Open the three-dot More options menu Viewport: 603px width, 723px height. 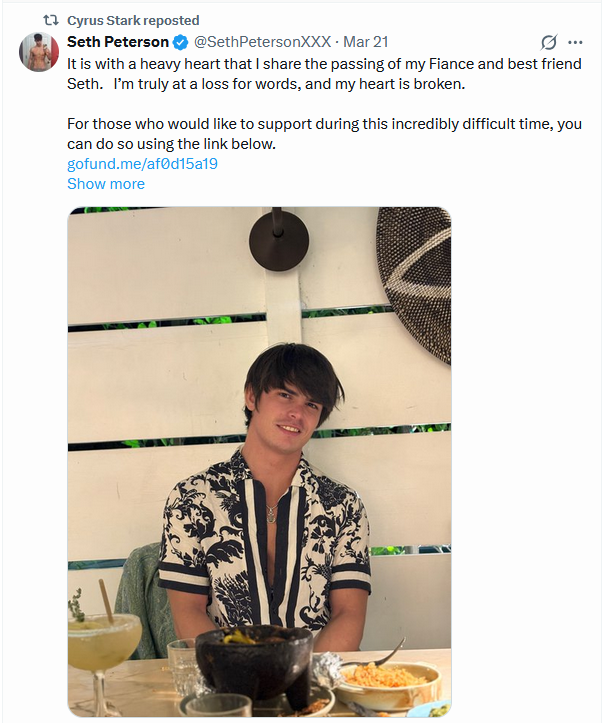pos(575,42)
